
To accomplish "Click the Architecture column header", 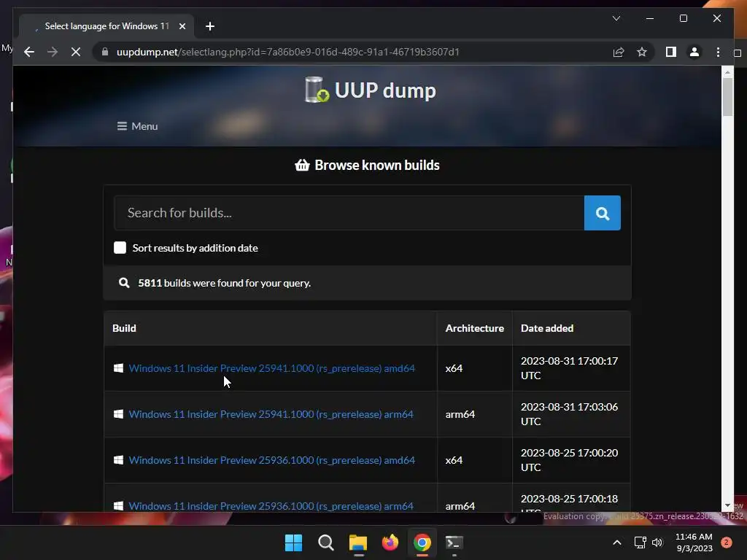I will coord(474,328).
